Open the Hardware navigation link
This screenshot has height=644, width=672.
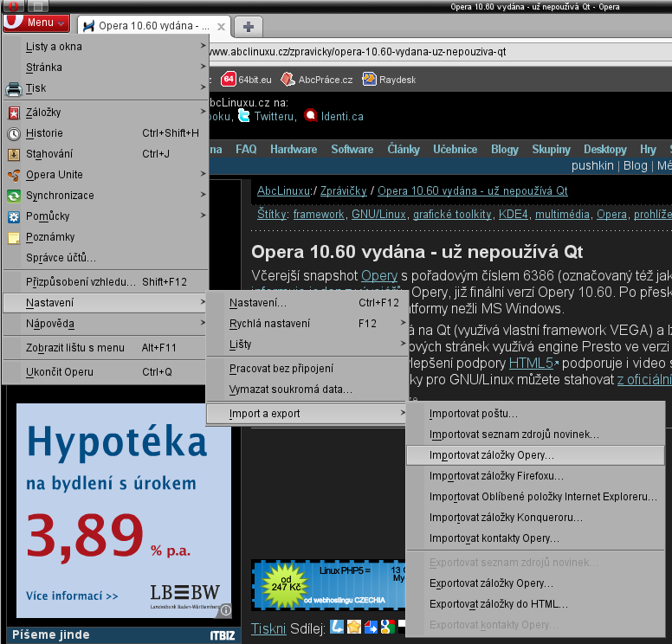[294, 149]
